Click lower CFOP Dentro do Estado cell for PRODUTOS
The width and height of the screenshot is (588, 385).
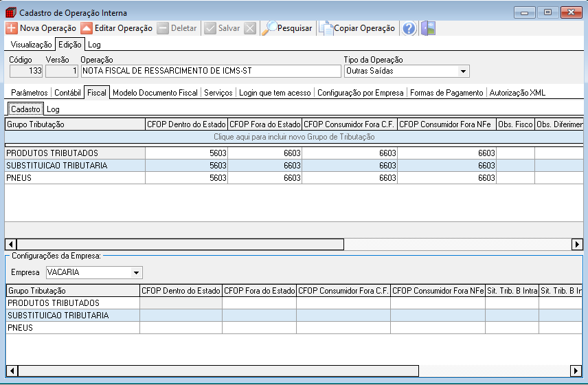pyautogui.click(x=181, y=303)
